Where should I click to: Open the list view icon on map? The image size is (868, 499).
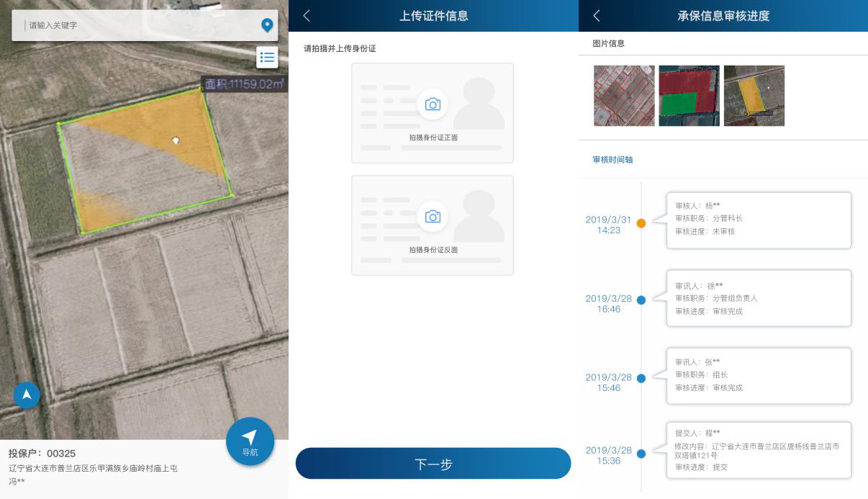tap(267, 57)
